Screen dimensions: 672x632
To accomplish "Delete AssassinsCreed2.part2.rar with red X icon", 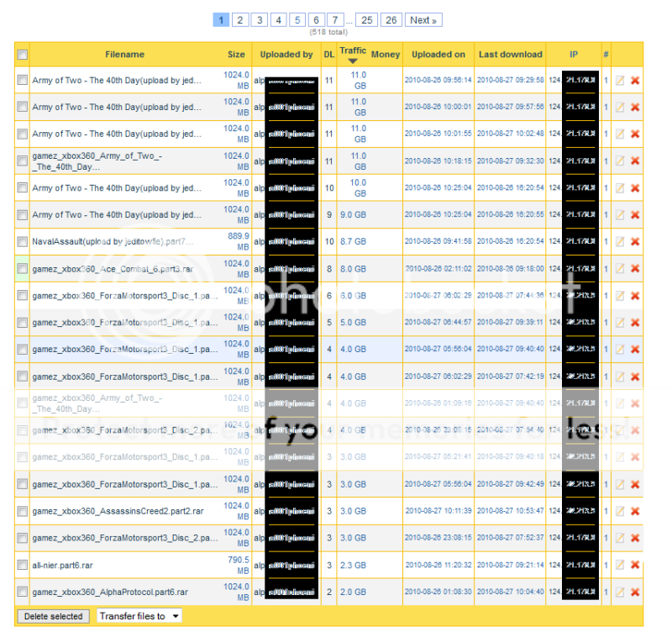I will pyautogui.click(x=635, y=511).
